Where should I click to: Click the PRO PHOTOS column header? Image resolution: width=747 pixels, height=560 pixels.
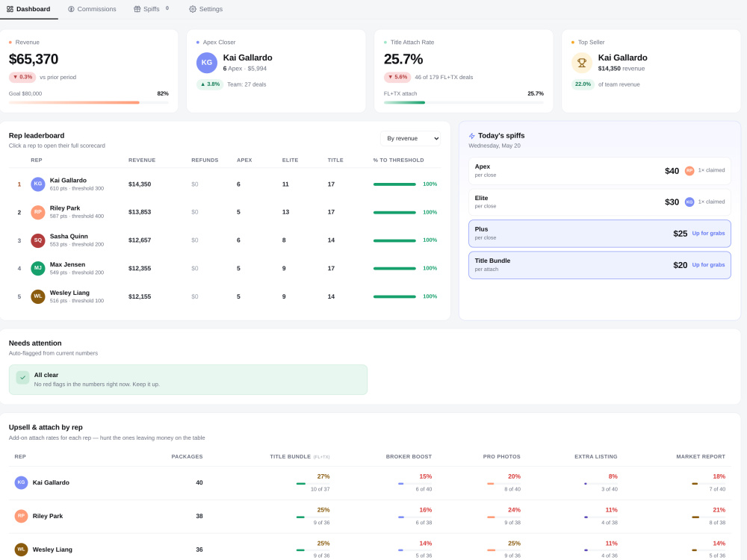pyautogui.click(x=502, y=457)
